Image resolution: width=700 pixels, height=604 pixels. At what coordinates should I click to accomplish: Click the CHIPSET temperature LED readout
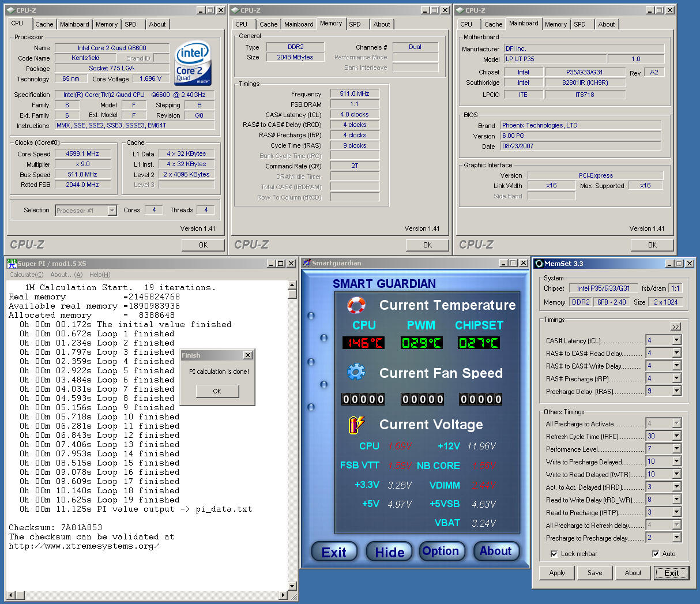click(479, 343)
